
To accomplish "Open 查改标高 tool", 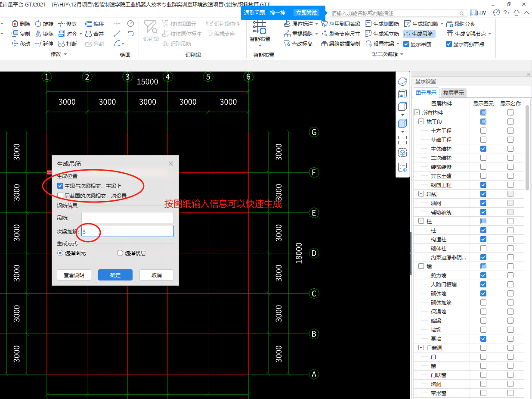I will coord(298,44).
